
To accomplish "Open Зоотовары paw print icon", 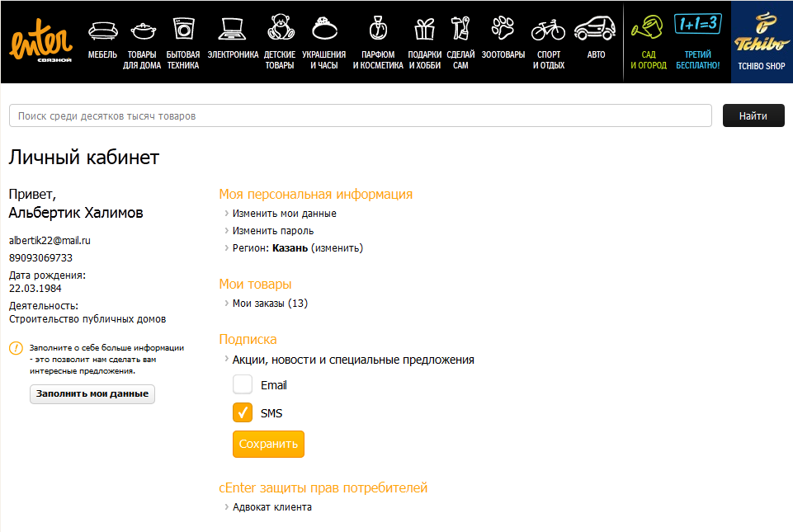I will pos(503,27).
